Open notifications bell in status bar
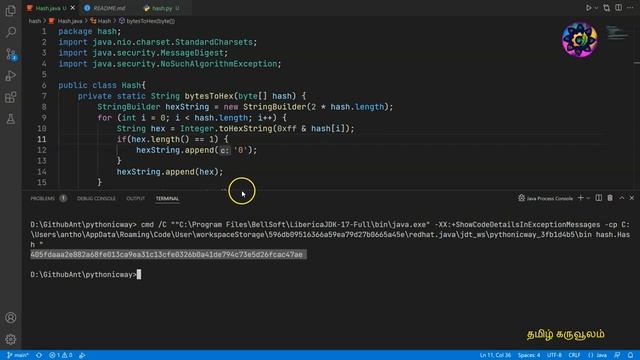This screenshot has width=640, height=360. 630,355
